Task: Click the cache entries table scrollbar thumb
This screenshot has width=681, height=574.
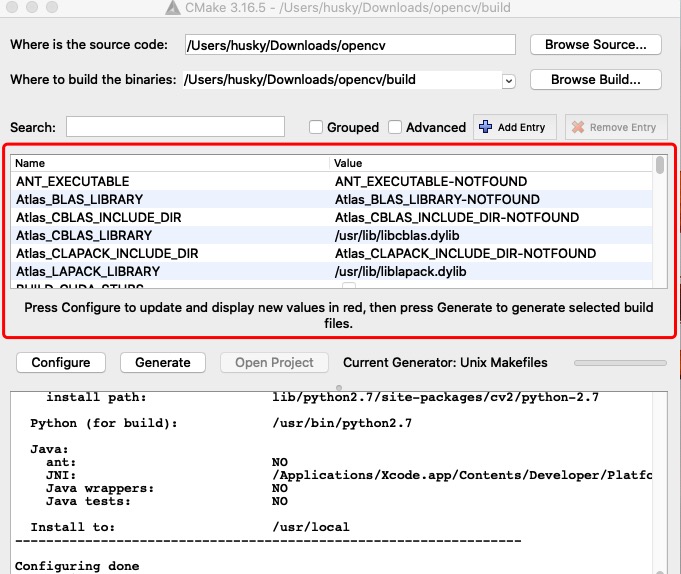Action: point(660,165)
